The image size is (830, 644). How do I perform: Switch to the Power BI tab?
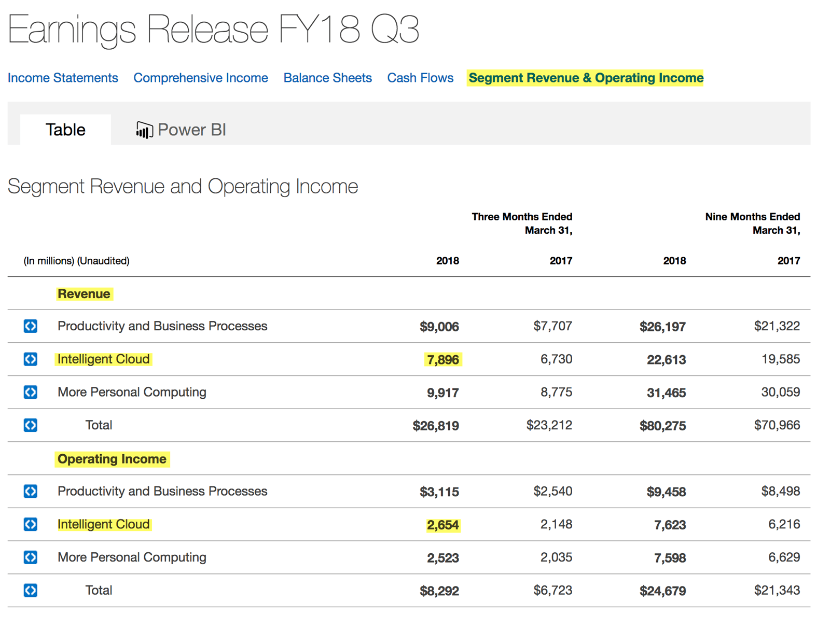click(181, 130)
